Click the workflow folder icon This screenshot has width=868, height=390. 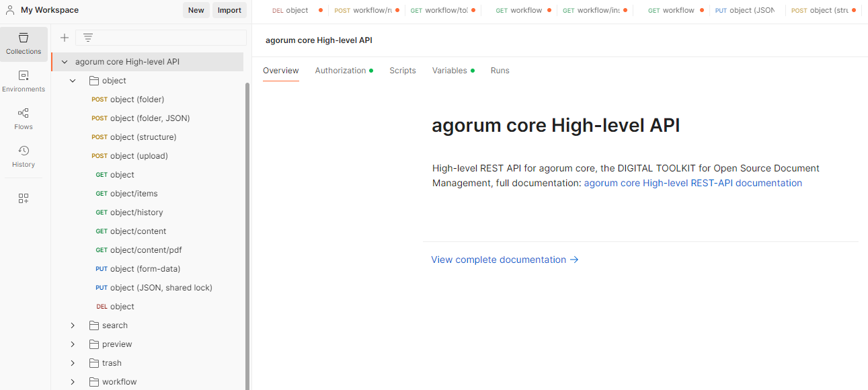pyautogui.click(x=94, y=382)
